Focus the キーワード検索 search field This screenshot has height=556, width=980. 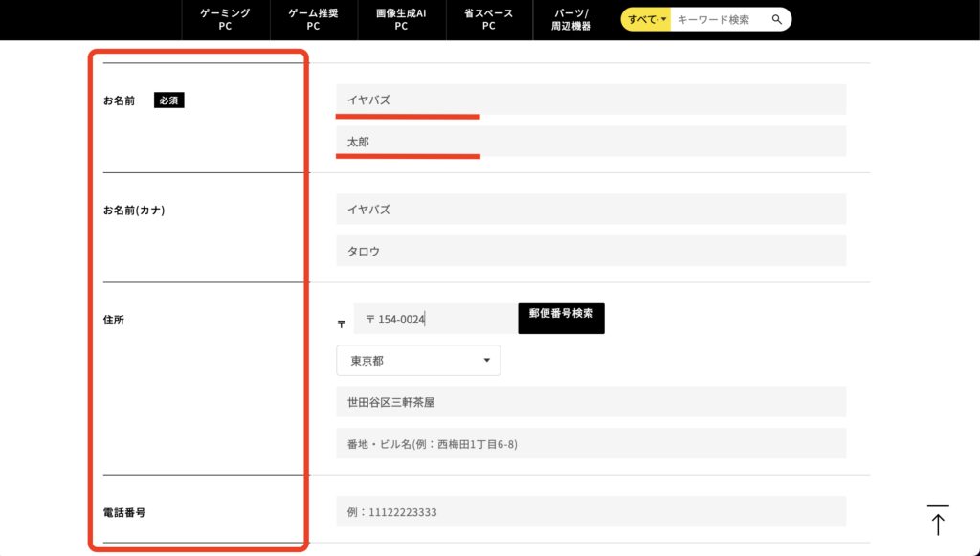coord(719,19)
